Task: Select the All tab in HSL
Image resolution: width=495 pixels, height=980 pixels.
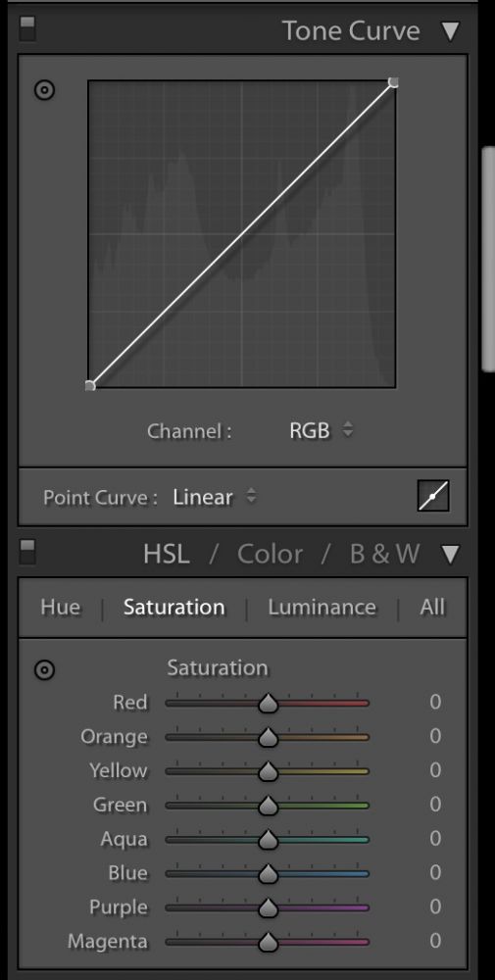Action: pos(432,608)
